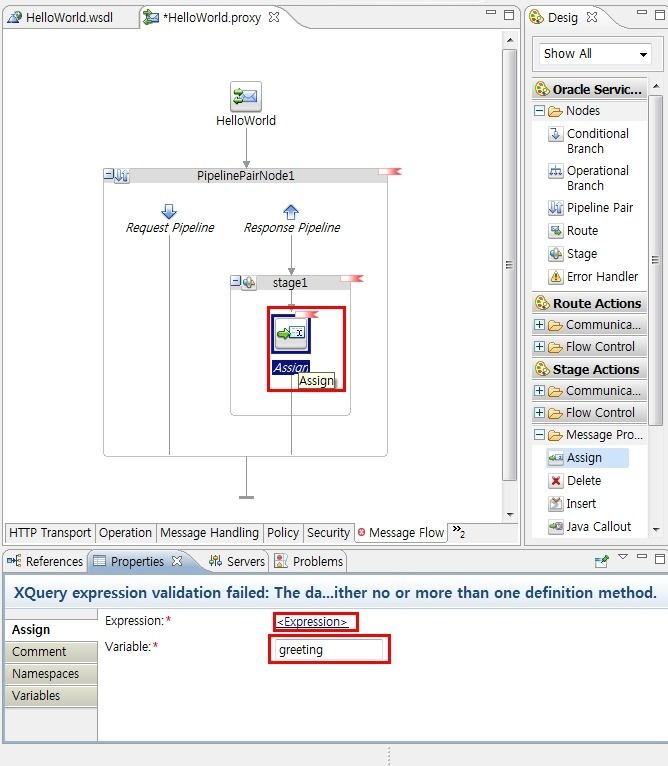Image resolution: width=668 pixels, height=766 pixels.
Task: Choose the Delete action in palette
Action: click(x=574, y=481)
